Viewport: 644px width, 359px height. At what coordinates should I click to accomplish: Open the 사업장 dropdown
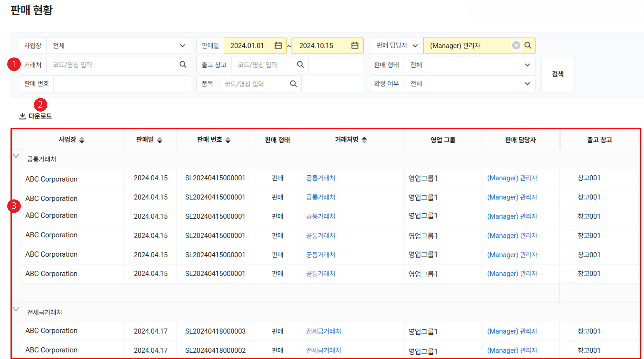pos(183,46)
